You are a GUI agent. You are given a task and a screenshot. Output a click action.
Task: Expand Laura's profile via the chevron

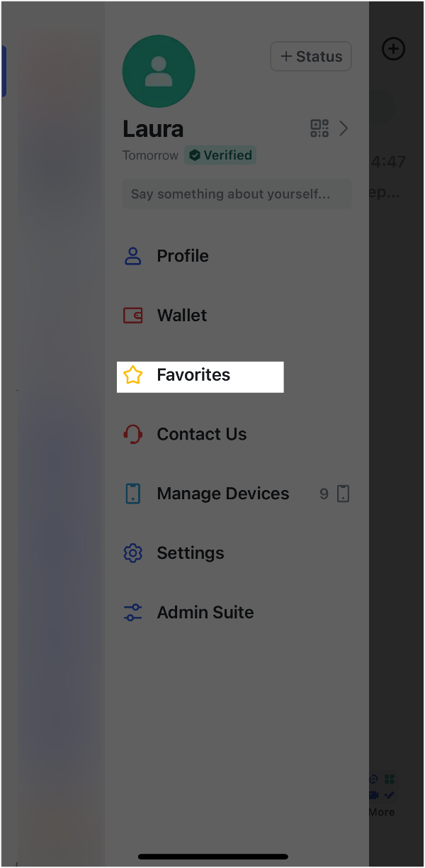(344, 128)
